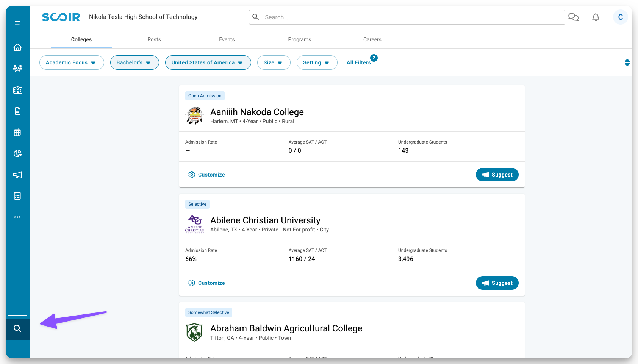Click the gear icon for Abilene Christian Customize
This screenshot has width=638, height=364.
click(192, 283)
